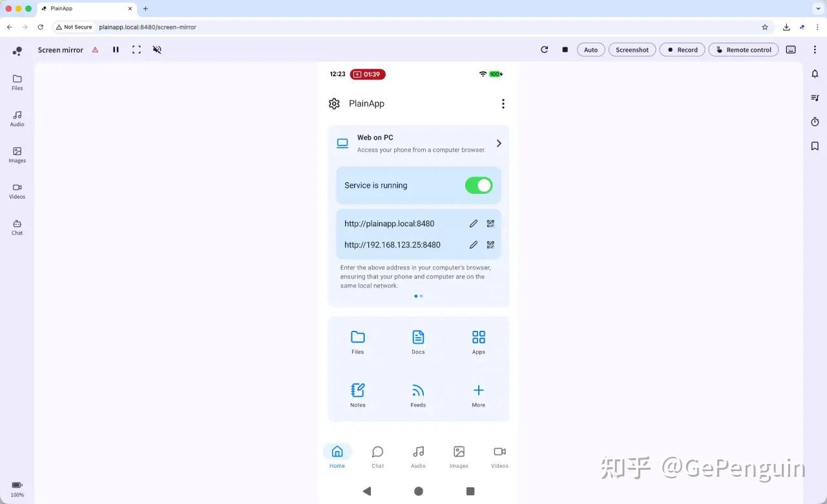Turn off the Service is running switch

click(x=479, y=185)
